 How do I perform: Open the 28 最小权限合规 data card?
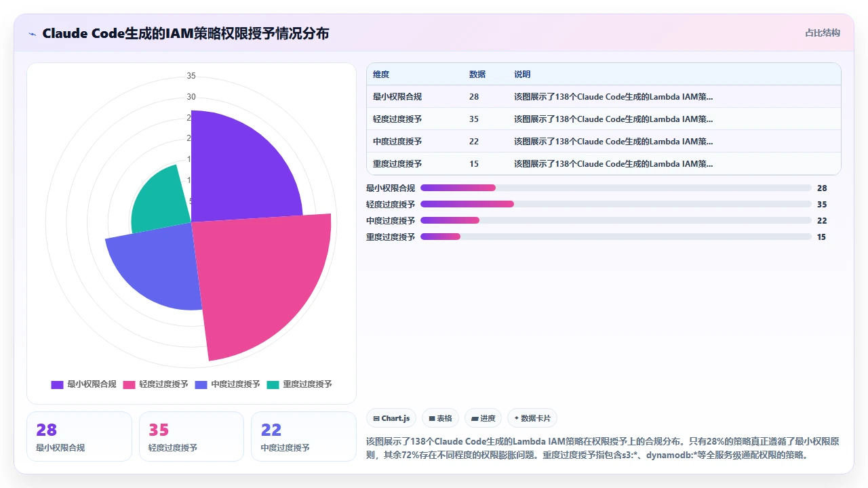click(x=79, y=436)
